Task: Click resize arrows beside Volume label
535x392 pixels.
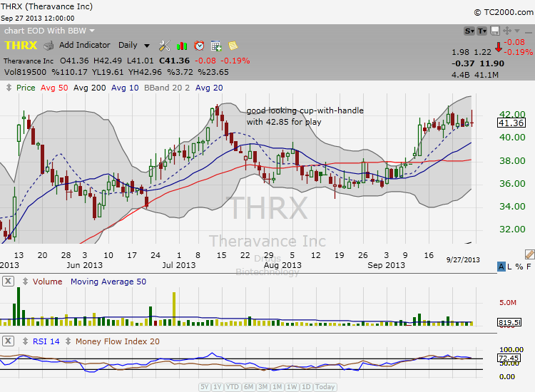Action: coord(25,282)
